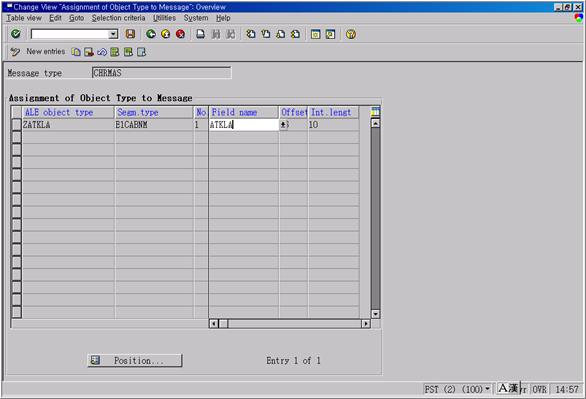The height and width of the screenshot is (399, 586).
Task: Click the Undo Change icon
Action: pyautogui.click(x=102, y=52)
